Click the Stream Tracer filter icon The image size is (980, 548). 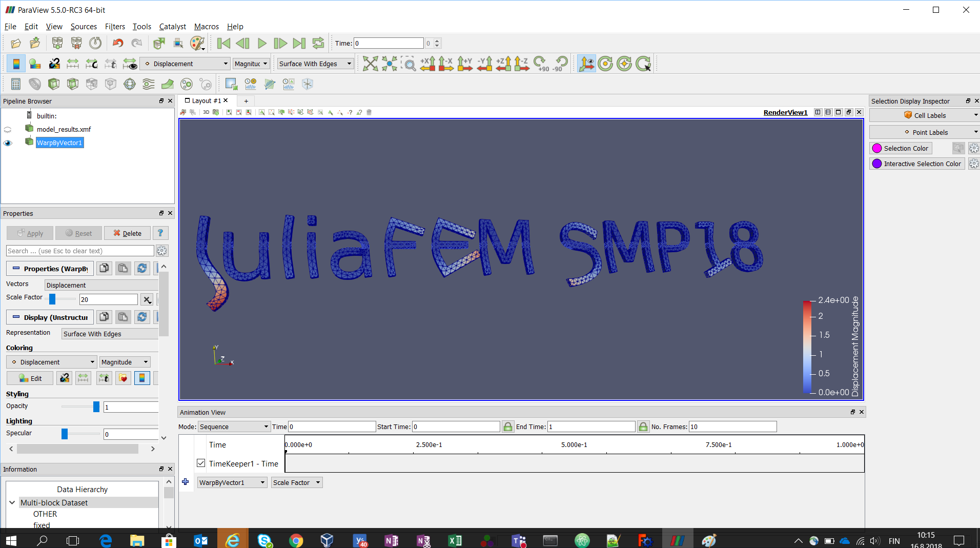coord(149,84)
